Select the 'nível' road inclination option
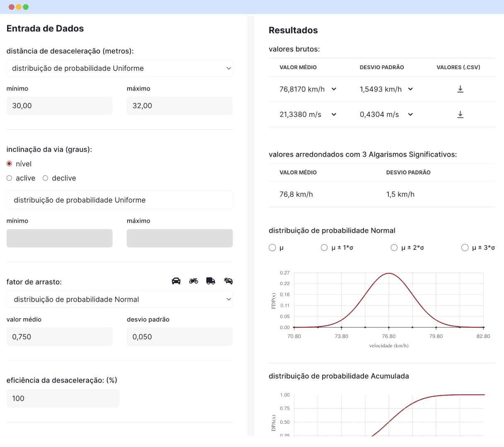Viewport: 504px width, 447px height. pos(9,164)
